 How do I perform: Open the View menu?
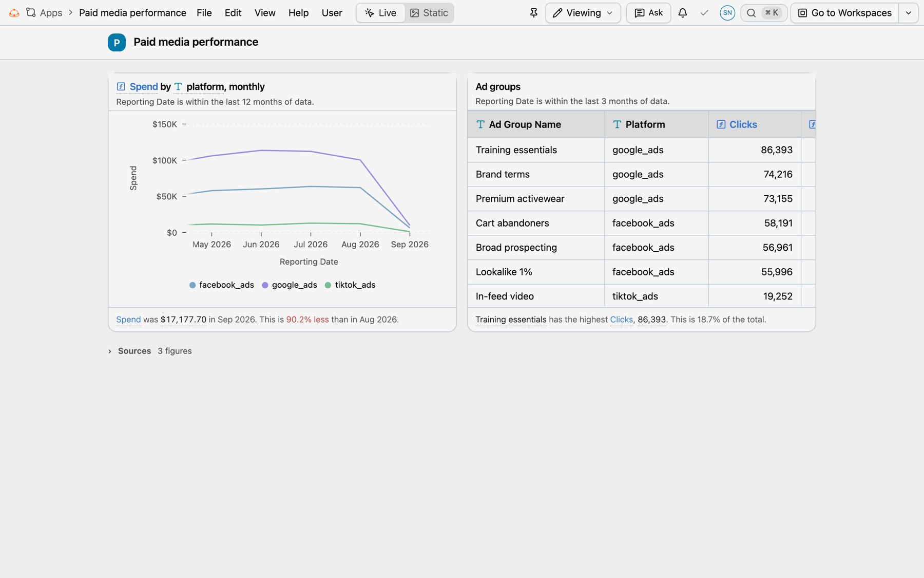tap(265, 13)
